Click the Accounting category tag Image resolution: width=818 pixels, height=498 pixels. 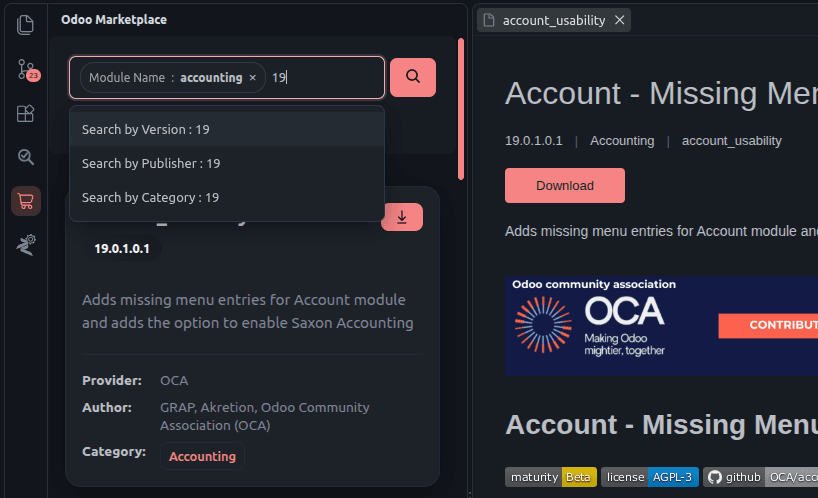coord(202,456)
